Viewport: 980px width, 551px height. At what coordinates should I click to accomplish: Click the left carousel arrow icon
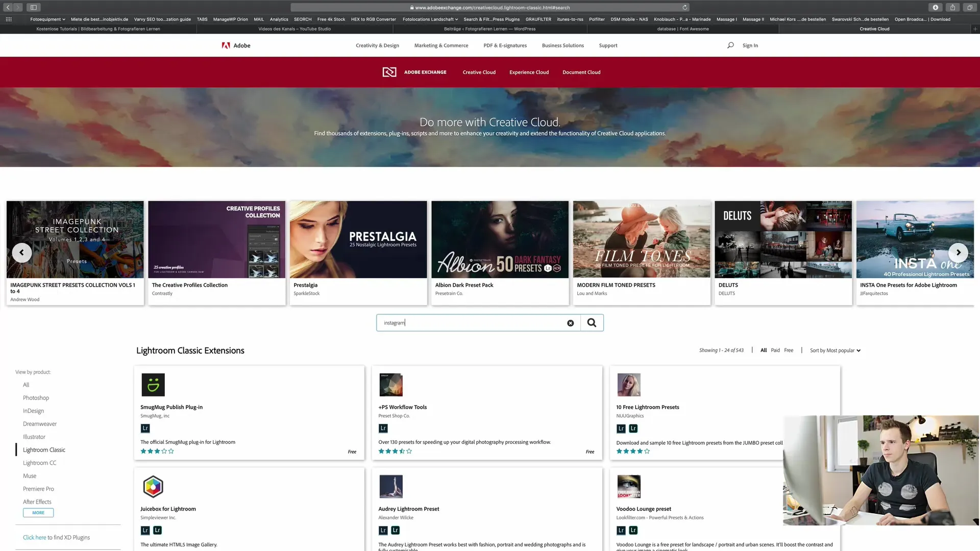pos(21,253)
